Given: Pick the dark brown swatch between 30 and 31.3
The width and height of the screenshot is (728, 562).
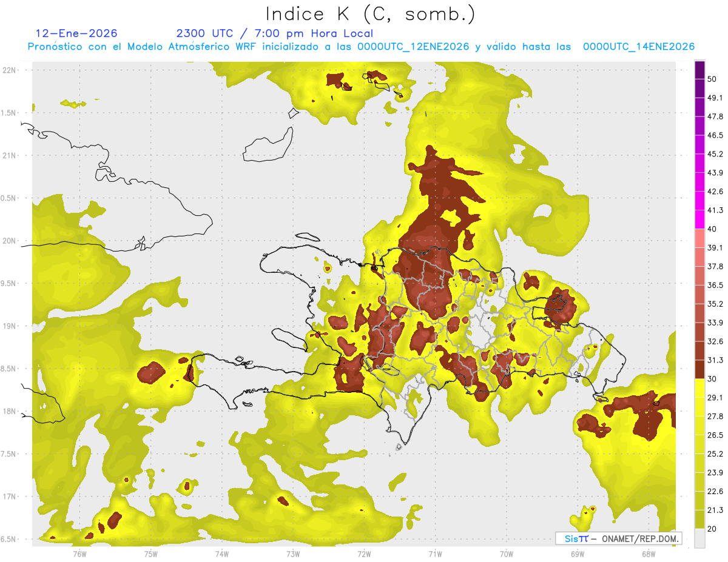Looking at the screenshot, I should pos(700,369).
